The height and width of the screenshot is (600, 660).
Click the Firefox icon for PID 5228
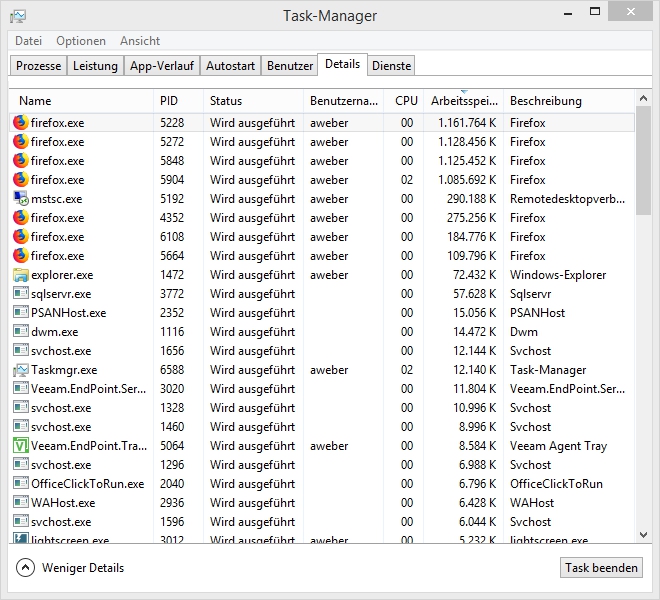[21, 122]
